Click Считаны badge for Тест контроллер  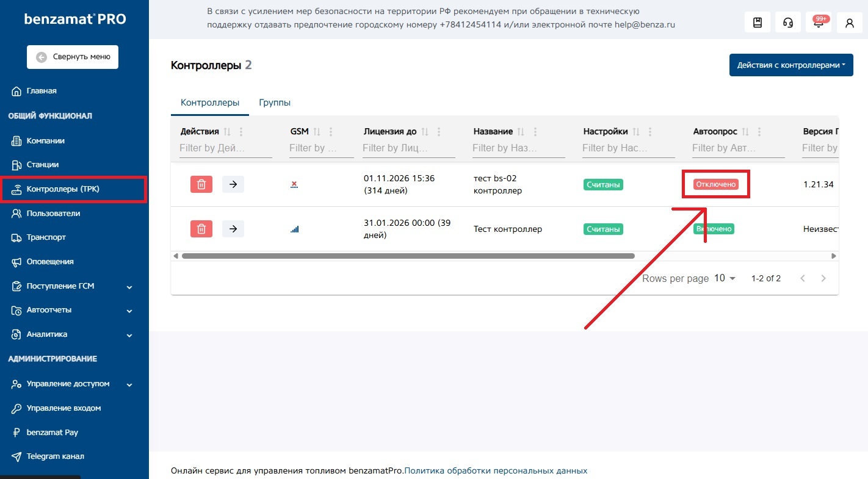click(603, 229)
